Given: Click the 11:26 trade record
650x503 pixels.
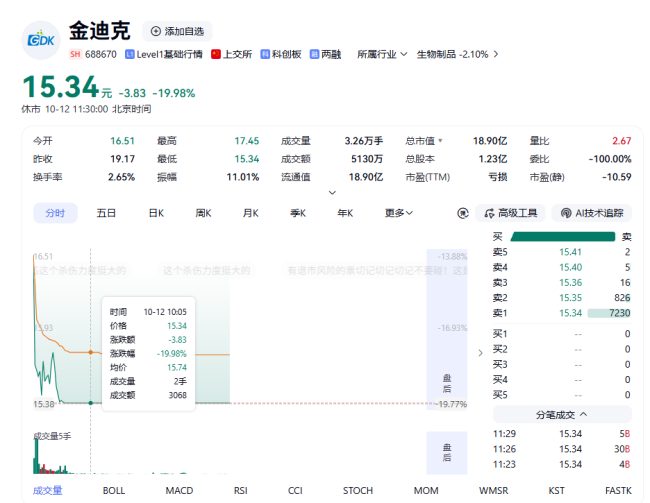Looking at the screenshot, I should [561, 449].
